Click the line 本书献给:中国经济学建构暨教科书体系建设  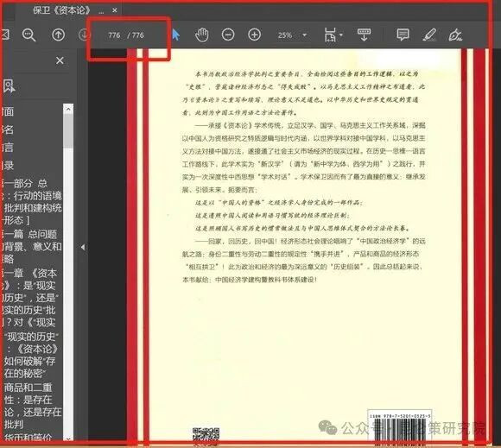250,280
